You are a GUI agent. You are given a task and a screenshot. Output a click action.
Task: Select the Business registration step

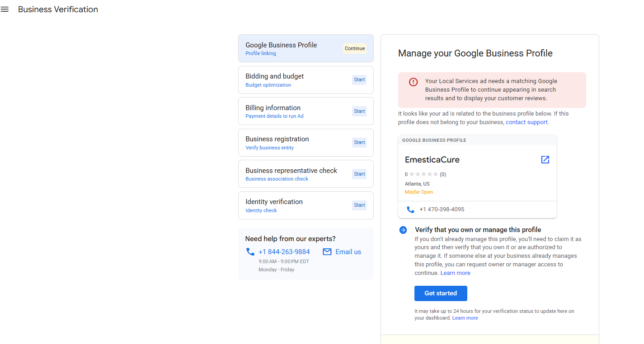[306, 143]
